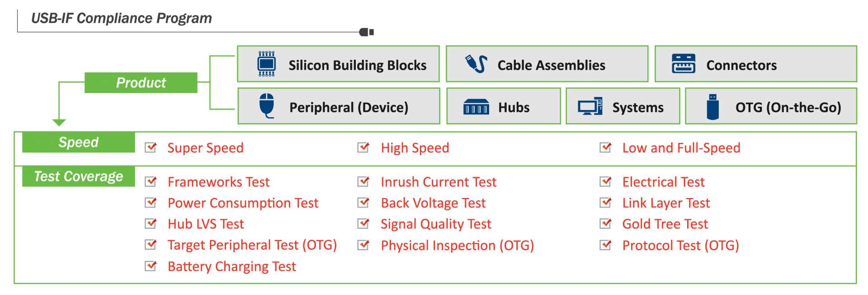This screenshot has width=868, height=295.
Task: Uncheck the Low and Full-Speed checkbox
Action: [605, 147]
